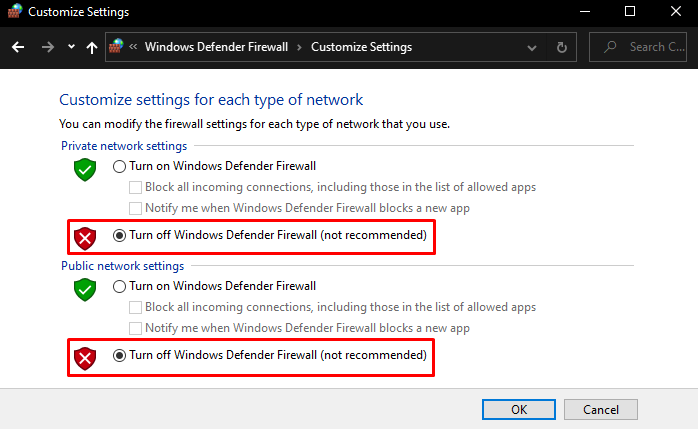The image size is (698, 429).
Task: Click the firewall icon in address bar
Action: click(x=117, y=46)
